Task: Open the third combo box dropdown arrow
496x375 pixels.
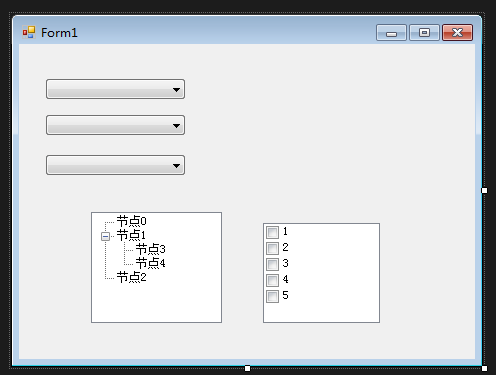Action: [176, 165]
